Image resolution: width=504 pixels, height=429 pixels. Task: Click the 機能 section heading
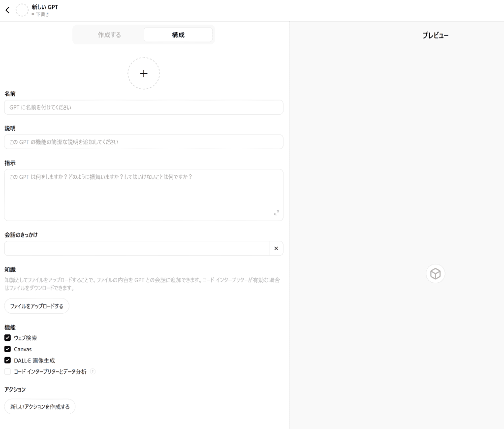[x=10, y=328]
